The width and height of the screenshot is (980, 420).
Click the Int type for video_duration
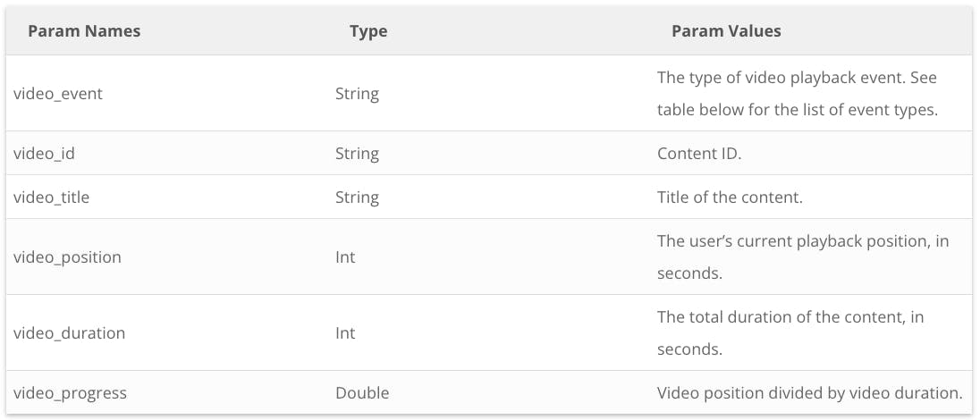click(345, 333)
